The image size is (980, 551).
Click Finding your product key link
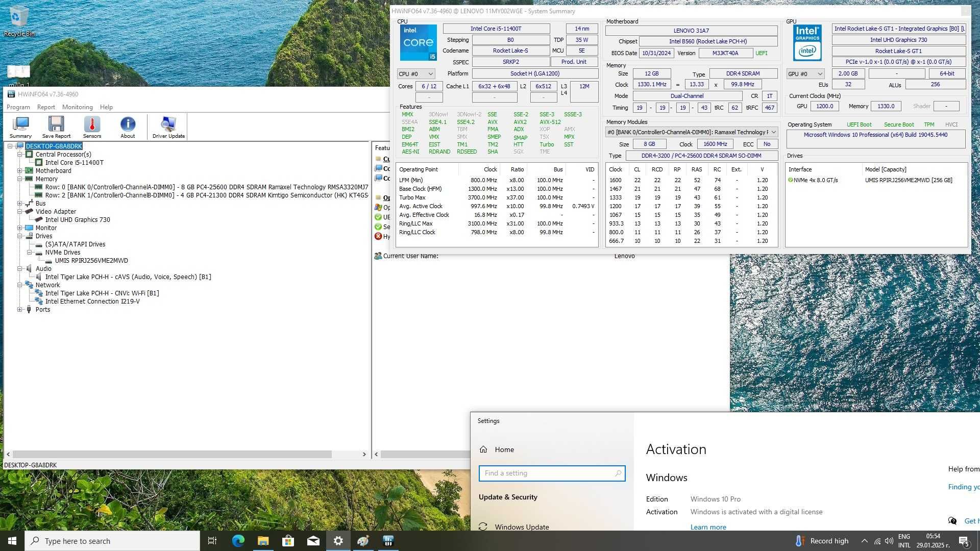(x=964, y=487)
